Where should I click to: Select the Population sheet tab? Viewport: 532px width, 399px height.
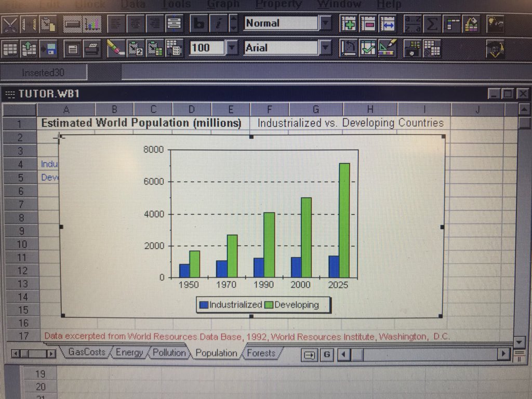click(216, 353)
